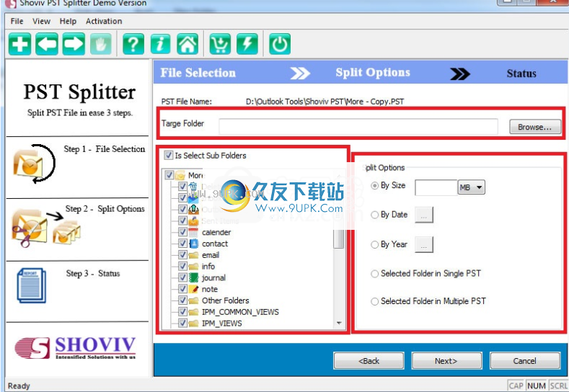The image size is (569, 392).
Task: Uncheck the calender folder checkbox
Action: click(183, 232)
